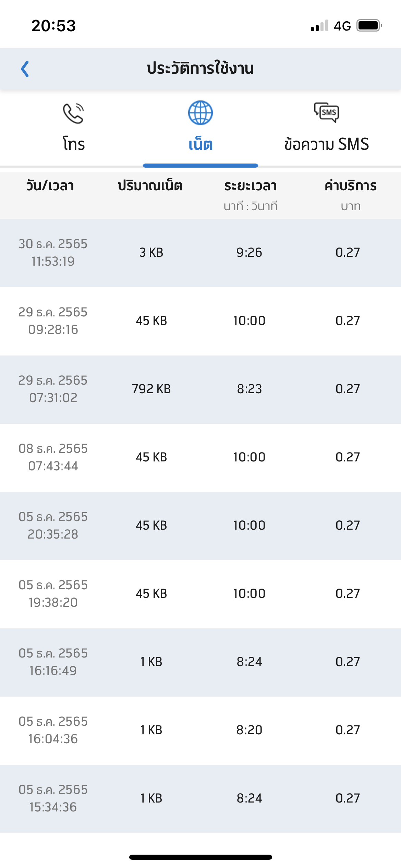Screen dimensions: 401x868
Task: Tap the SMS speech bubble icon
Action: pos(327,112)
